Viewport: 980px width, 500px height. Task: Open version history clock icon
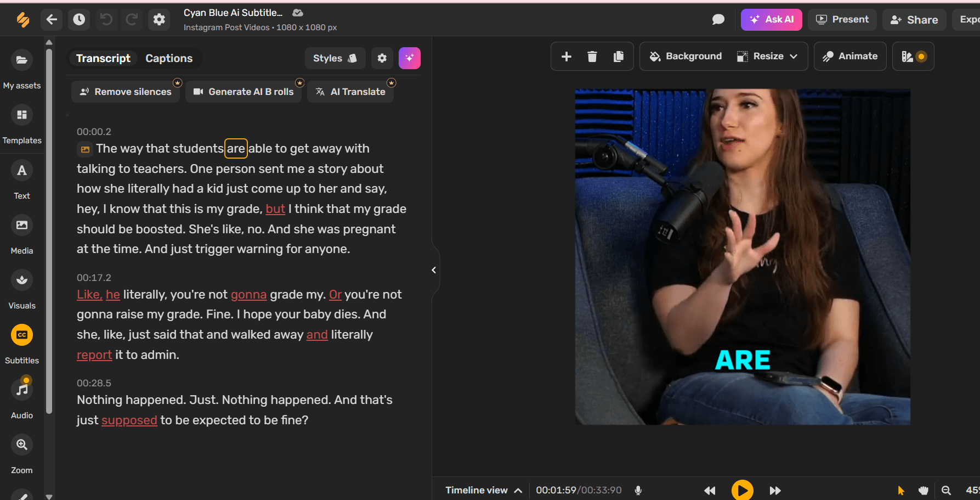79,20
